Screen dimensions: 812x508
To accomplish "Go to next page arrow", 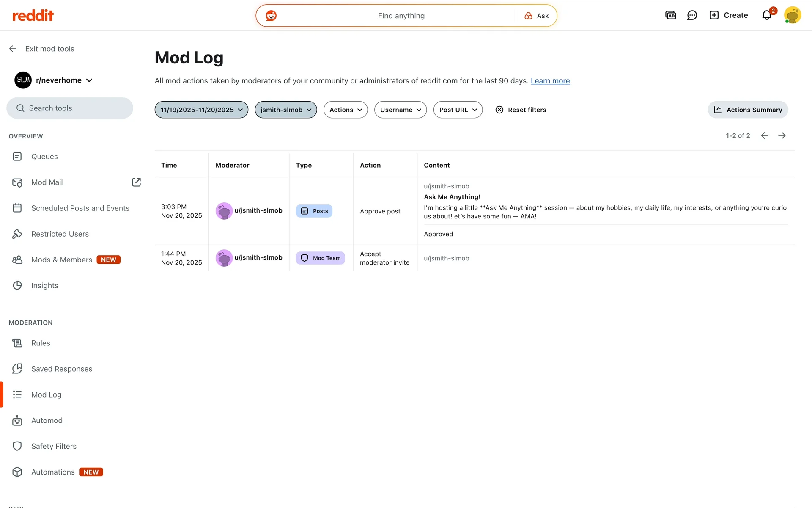I will click(x=782, y=135).
